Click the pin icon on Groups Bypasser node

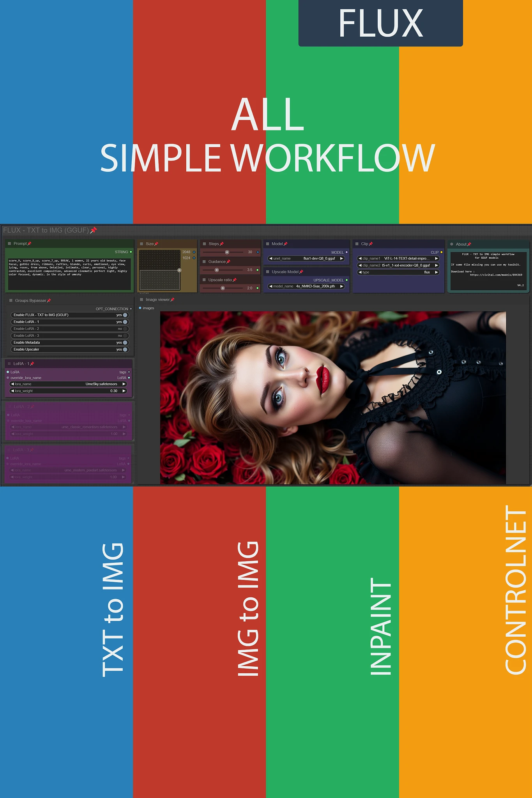[x=49, y=301]
